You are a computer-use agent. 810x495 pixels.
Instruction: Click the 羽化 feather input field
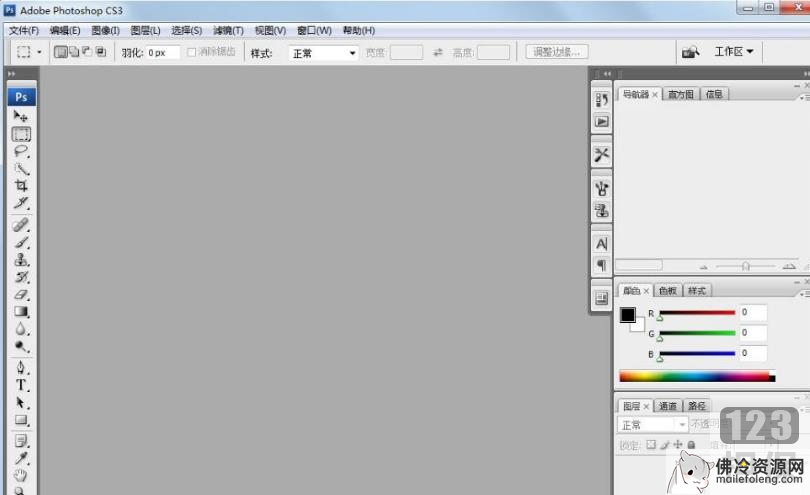[163, 52]
